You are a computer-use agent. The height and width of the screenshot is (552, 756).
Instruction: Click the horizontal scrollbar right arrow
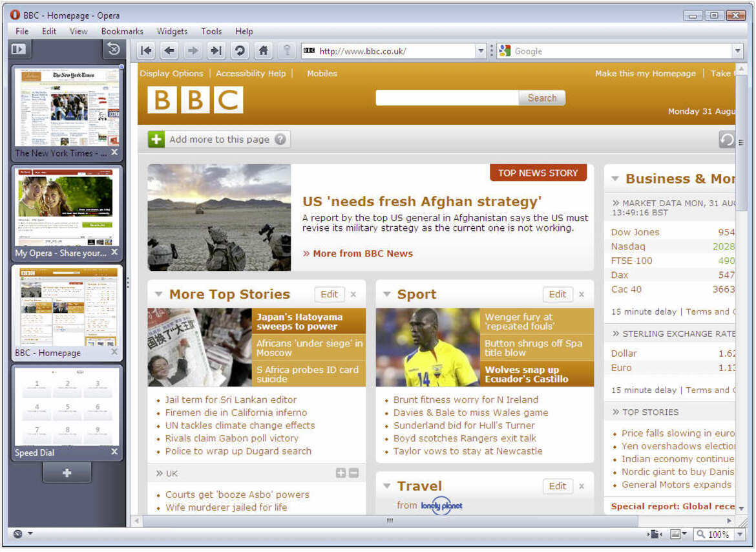[729, 521]
